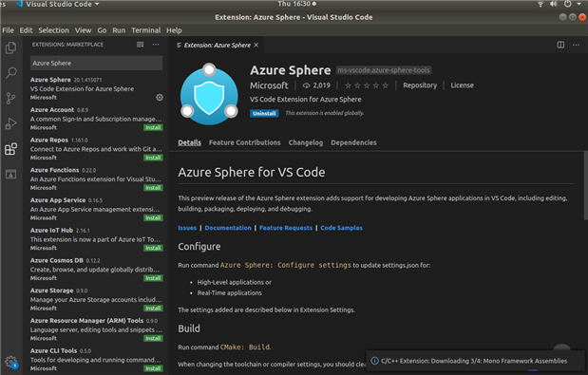Open the View menu
The width and height of the screenshot is (588, 375).
[83, 30]
